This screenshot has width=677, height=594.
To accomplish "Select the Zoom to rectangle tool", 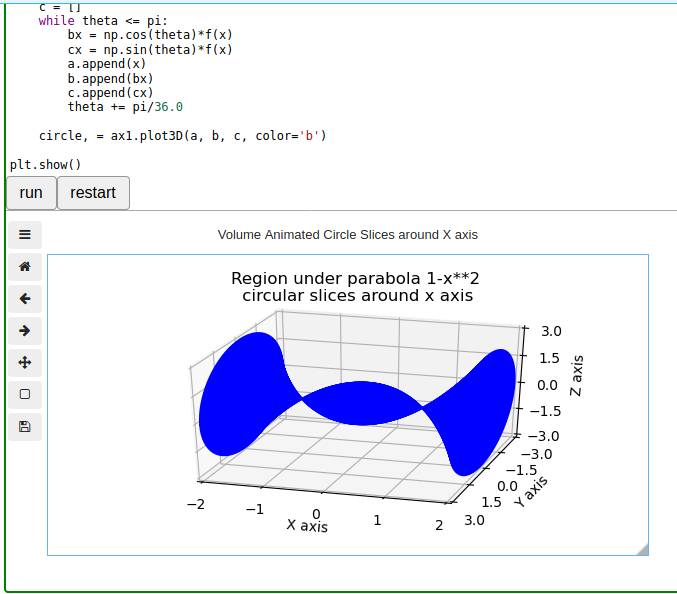I will [x=25, y=395].
